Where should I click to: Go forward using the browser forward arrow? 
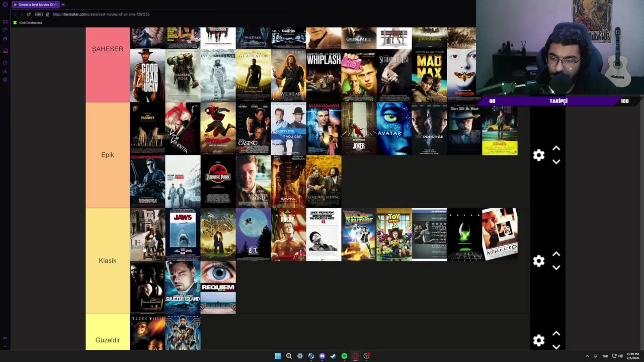[22, 14]
